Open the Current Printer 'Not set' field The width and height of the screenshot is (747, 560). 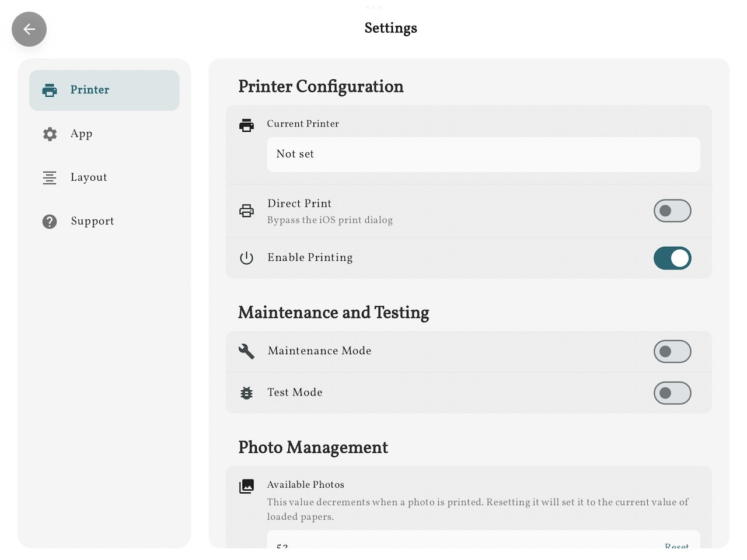pos(483,155)
